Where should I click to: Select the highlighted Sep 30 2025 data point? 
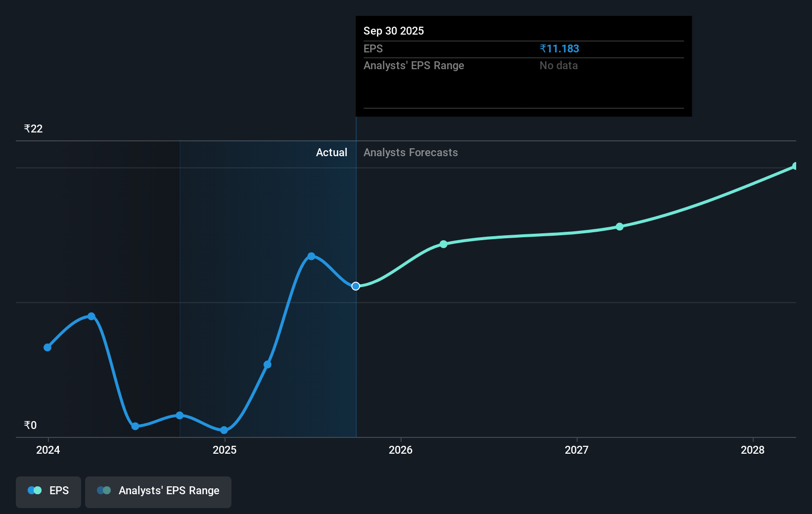pyautogui.click(x=355, y=286)
